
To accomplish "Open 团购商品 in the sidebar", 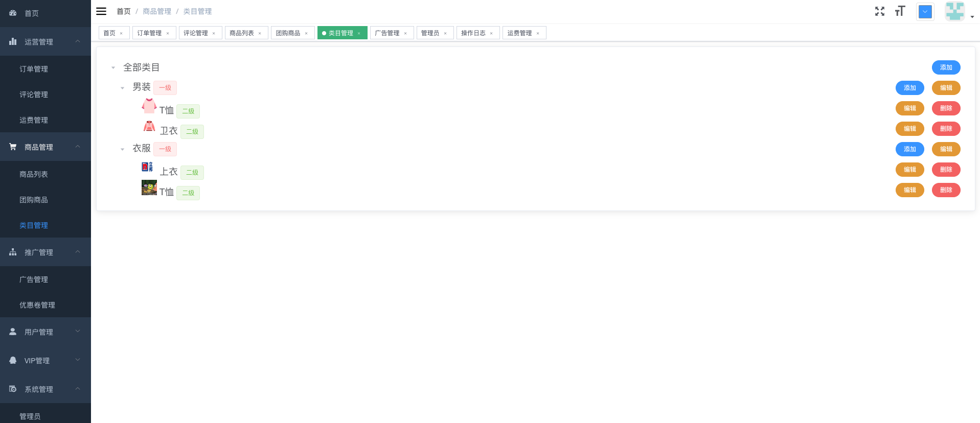I will tap(45, 200).
